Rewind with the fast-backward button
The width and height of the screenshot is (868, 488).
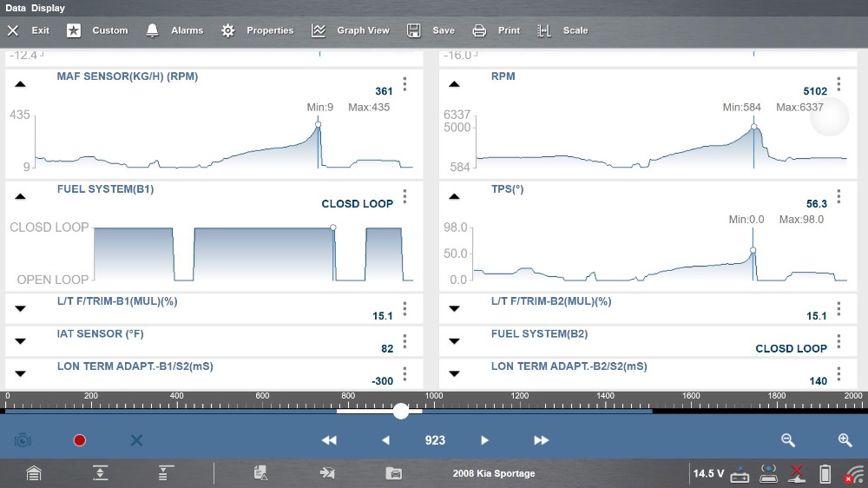pos(329,440)
